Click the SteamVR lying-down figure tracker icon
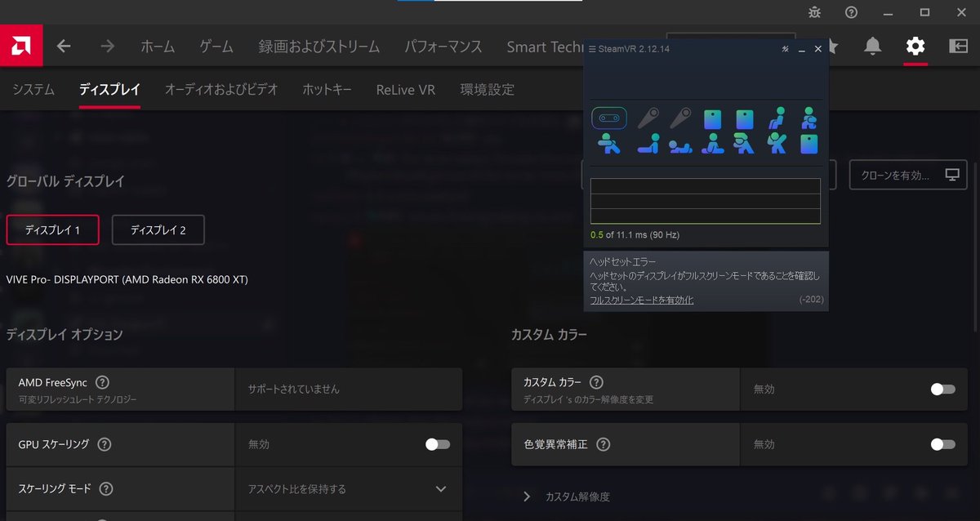The image size is (980, 521). point(679,147)
